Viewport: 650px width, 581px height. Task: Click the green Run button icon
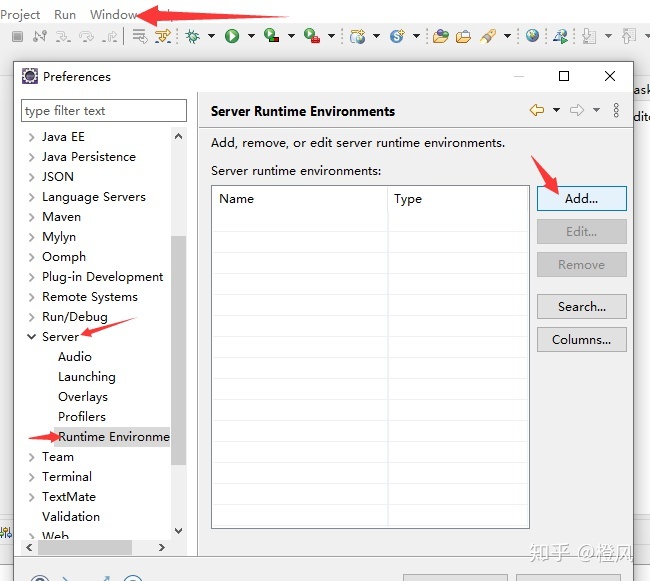(232, 36)
